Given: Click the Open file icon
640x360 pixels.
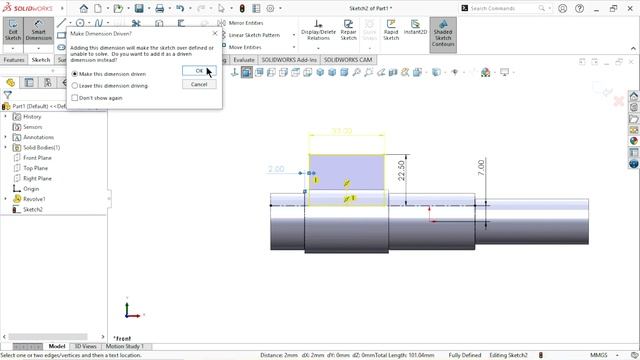Looking at the screenshot, I should pyautogui.click(x=118, y=8).
